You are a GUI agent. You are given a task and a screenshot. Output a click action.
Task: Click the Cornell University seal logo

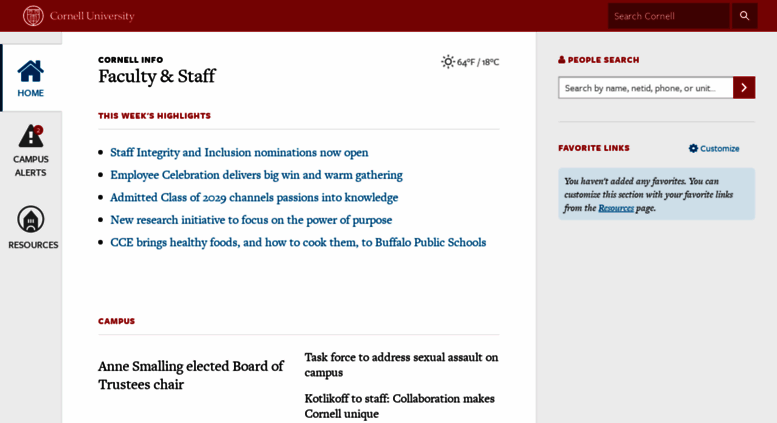pyautogui.click(x=33, y=16)
